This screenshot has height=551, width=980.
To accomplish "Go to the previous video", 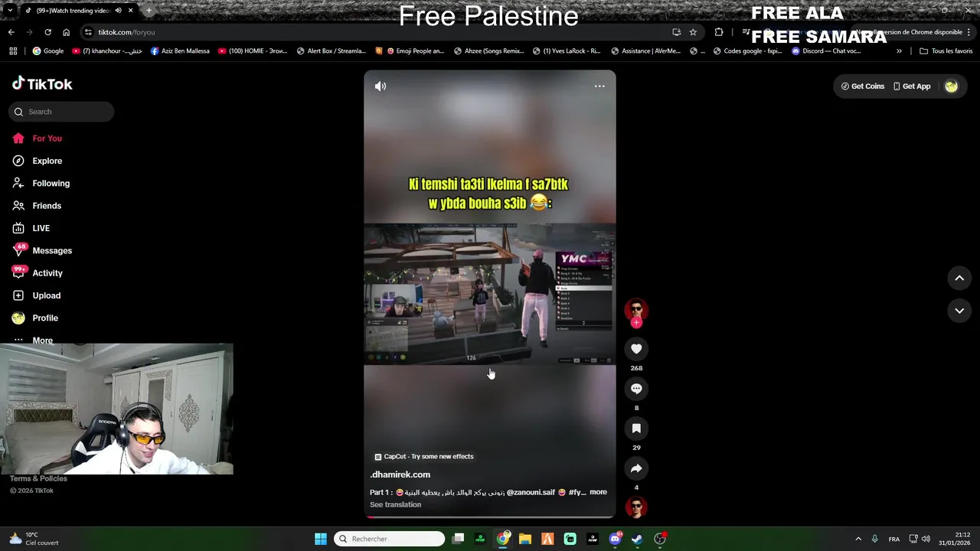I will coord(959,279).
